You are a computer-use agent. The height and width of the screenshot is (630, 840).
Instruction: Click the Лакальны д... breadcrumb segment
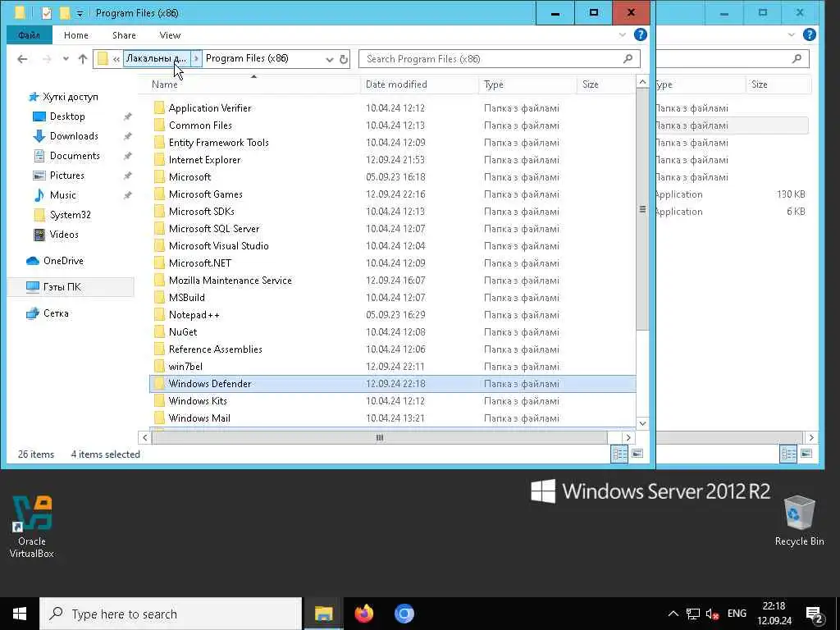coord(157,58)
